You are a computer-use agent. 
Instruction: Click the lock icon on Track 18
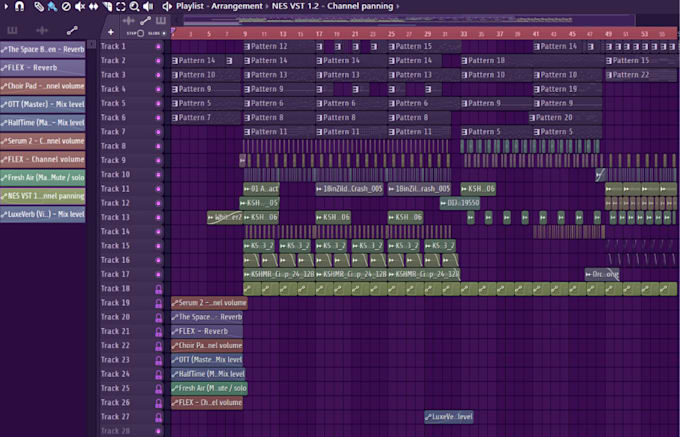pos(159,289)
